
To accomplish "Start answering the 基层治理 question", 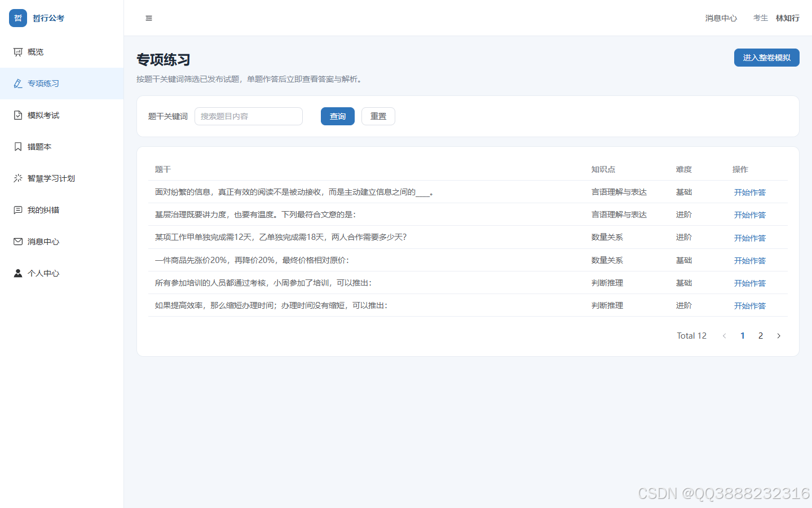I will 750,215.
